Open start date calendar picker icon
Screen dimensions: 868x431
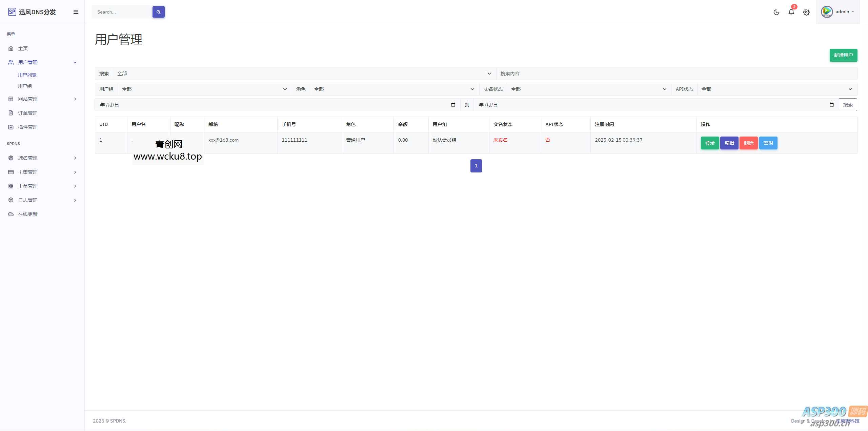coord(453,105)
